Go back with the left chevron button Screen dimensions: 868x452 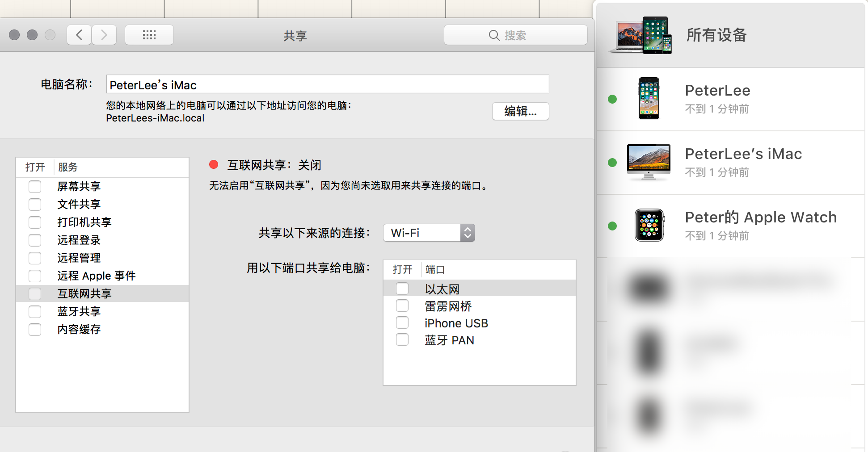pos(79,35)
